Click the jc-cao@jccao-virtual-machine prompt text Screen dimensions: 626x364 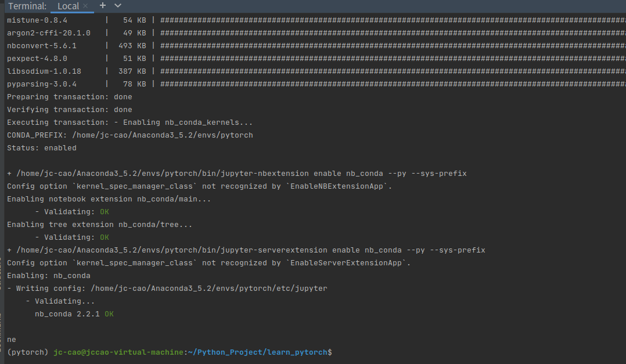pos(118,352)
